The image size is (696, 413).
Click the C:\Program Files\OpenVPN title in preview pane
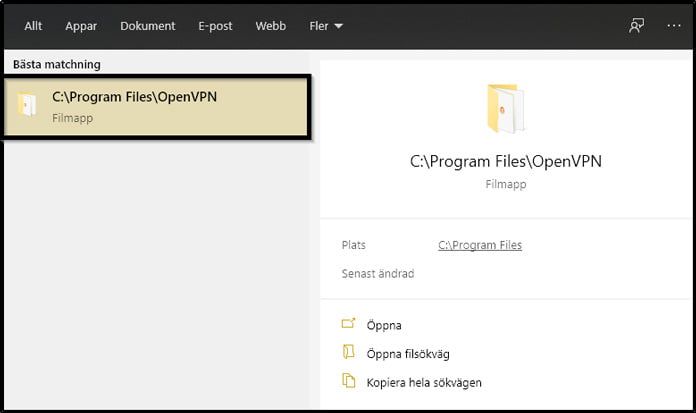pos(506,161)
